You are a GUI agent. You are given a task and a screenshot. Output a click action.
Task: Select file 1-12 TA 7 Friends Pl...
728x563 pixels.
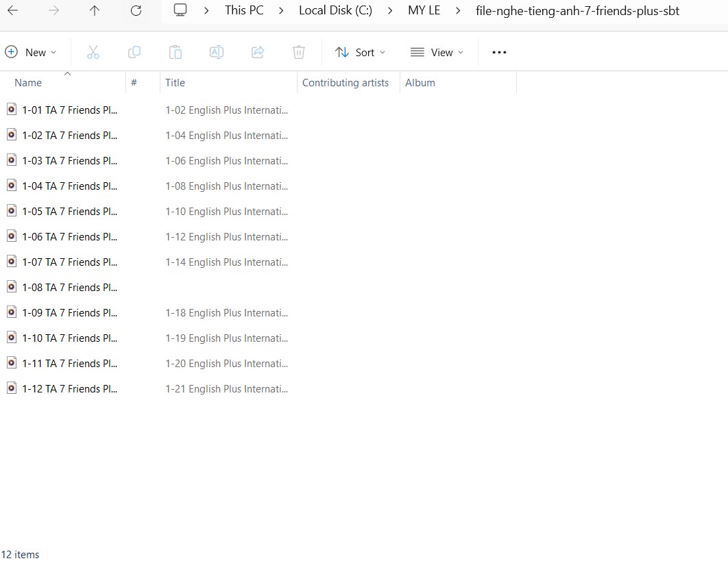click(69, 389)
